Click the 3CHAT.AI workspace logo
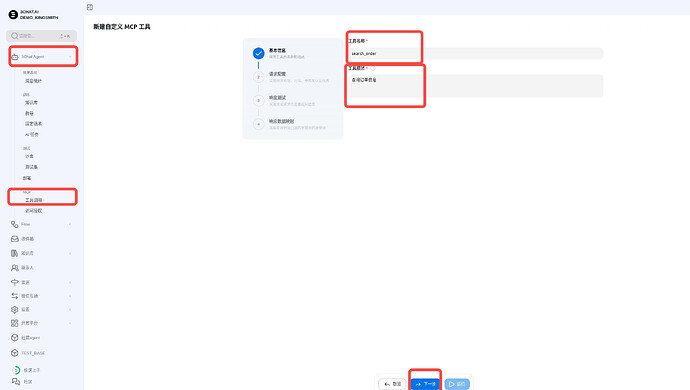 (x=13, y=15)
